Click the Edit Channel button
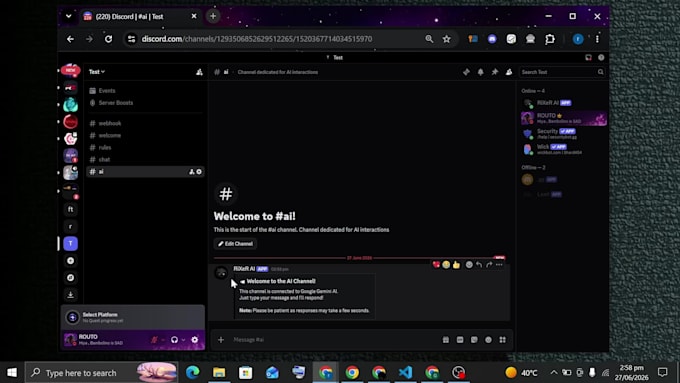The image size is (680, 383). point(235,244)
